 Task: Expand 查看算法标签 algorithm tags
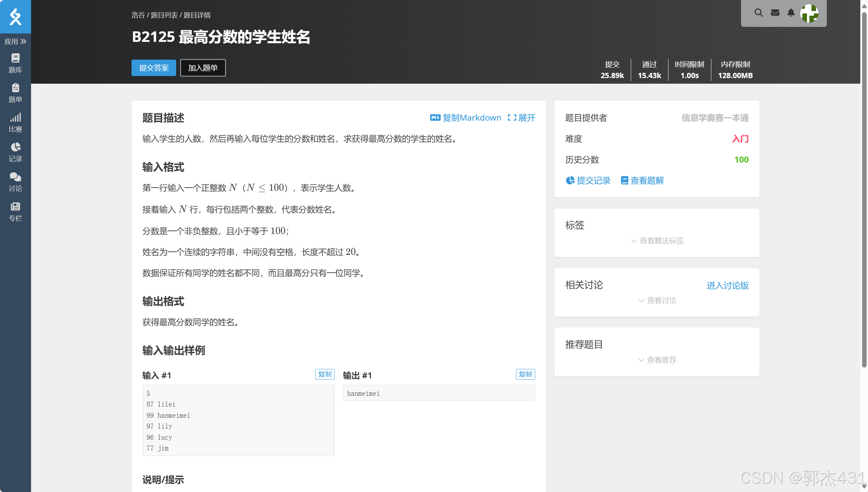(x=657, y=241)
